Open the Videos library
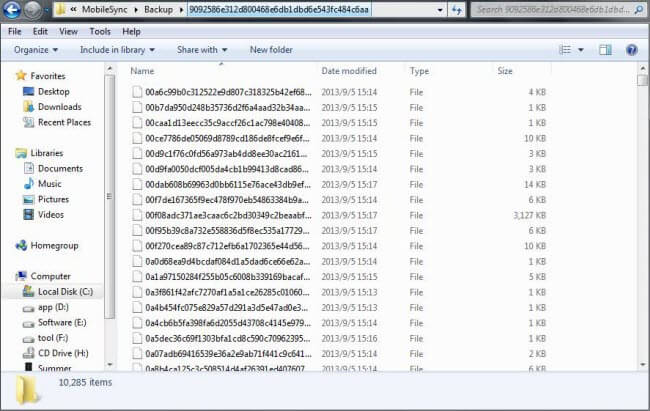 (x=44, y=215)
